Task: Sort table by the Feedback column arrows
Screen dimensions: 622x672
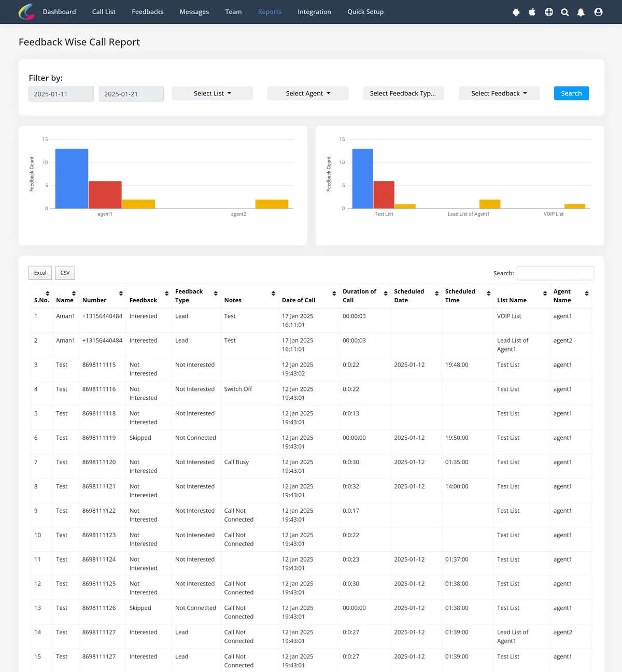Action: (x=167, y=293)
